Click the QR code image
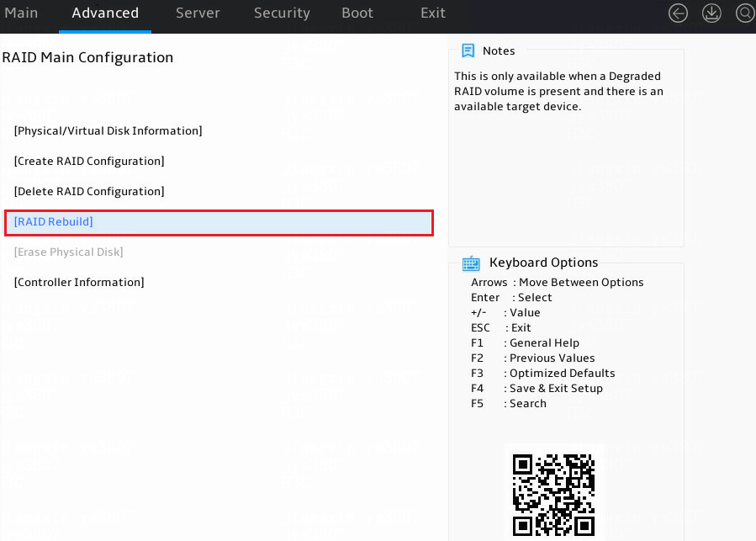This screenshot has height=541, width=756. [x=553, y=495]
